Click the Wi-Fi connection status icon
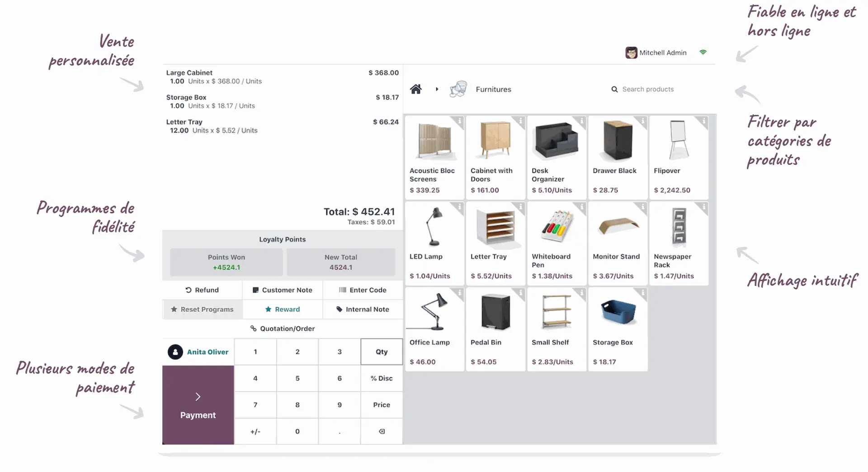This screenshot has width=868, height=472. [x=703, y=52]
